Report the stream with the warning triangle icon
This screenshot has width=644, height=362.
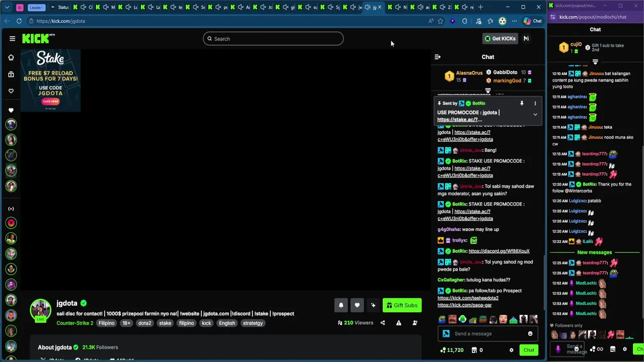coord(399,323)
